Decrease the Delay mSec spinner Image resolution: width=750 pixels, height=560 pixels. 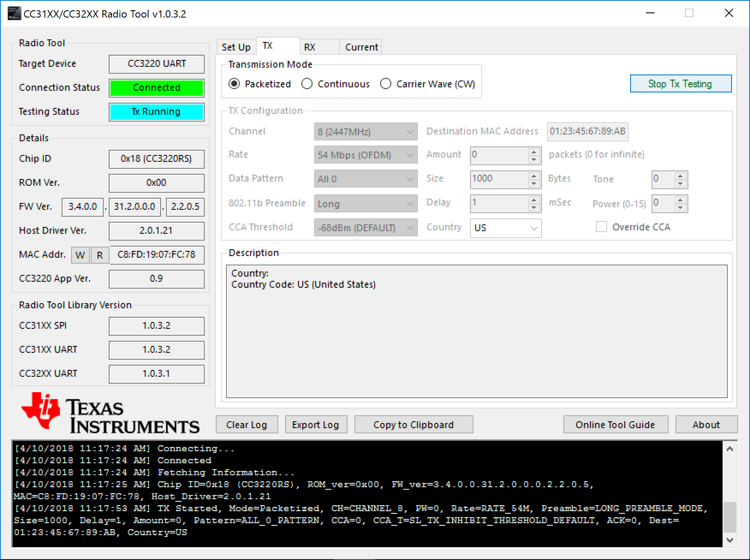(534, 208)
